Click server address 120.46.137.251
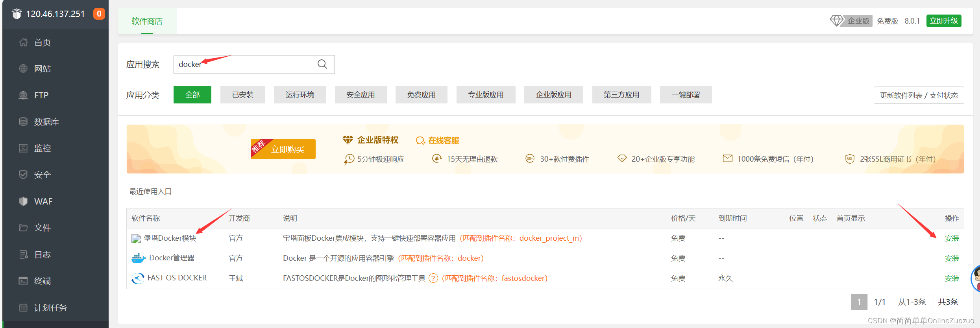This screenshot has width=980, height=328. (x=55, y=14)
